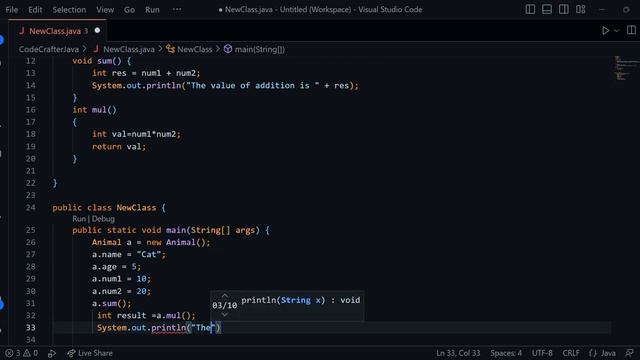The width and height of the screenshot is (640, 360).
Task: Click inside println string on line 33
Action: tap(203, 327)
